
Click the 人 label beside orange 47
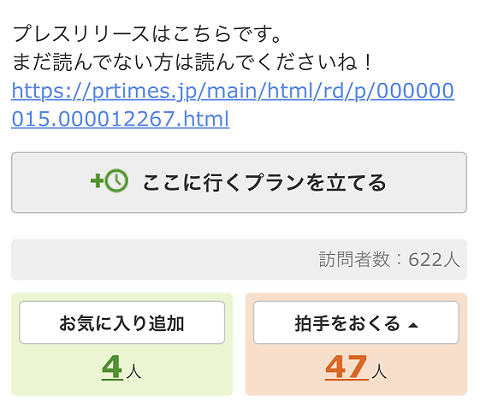pos(379,371)
